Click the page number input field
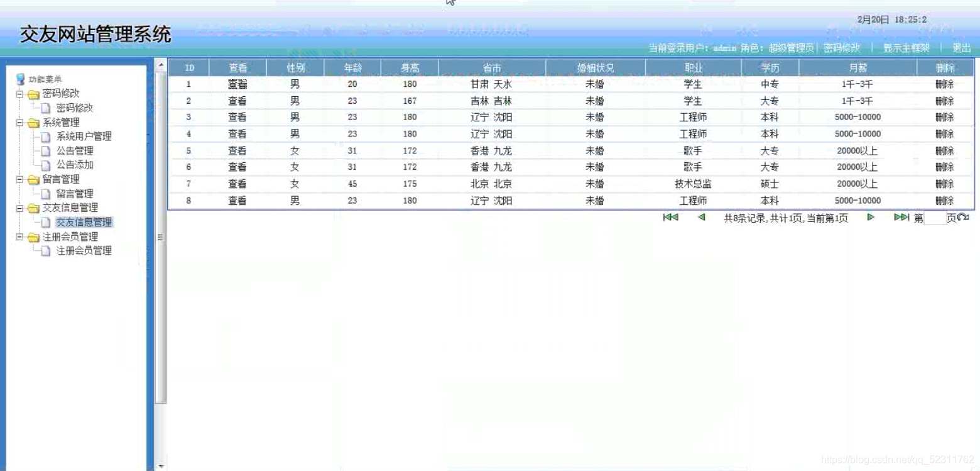 click(935, 218)
